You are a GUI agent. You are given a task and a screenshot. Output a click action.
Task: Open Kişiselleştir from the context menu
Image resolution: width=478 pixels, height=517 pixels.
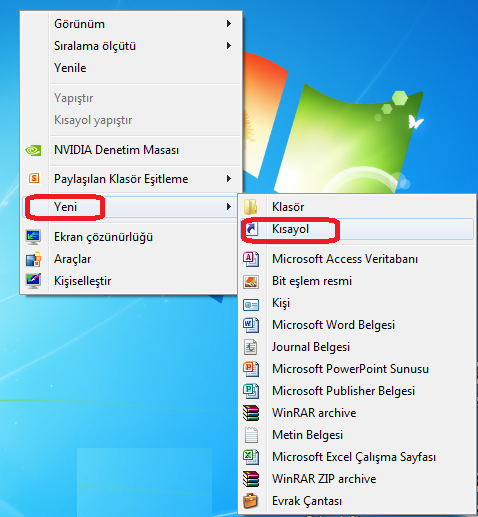pos(131,281)
